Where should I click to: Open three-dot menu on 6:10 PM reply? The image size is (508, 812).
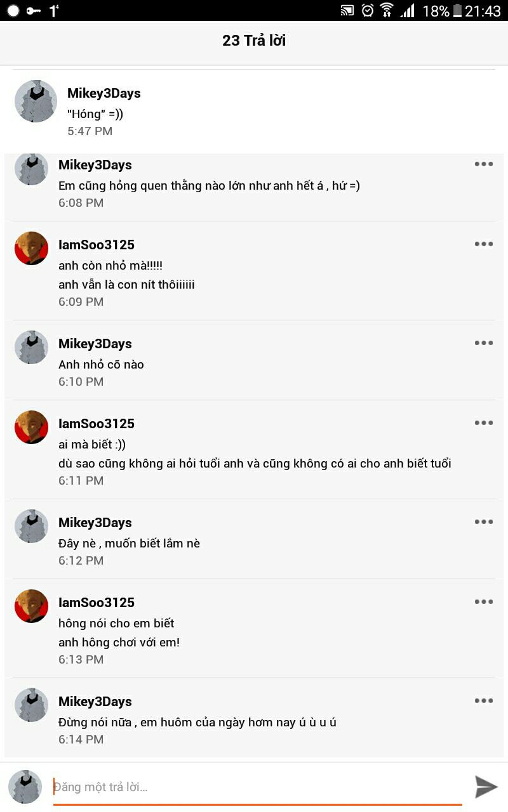point(484,343)
